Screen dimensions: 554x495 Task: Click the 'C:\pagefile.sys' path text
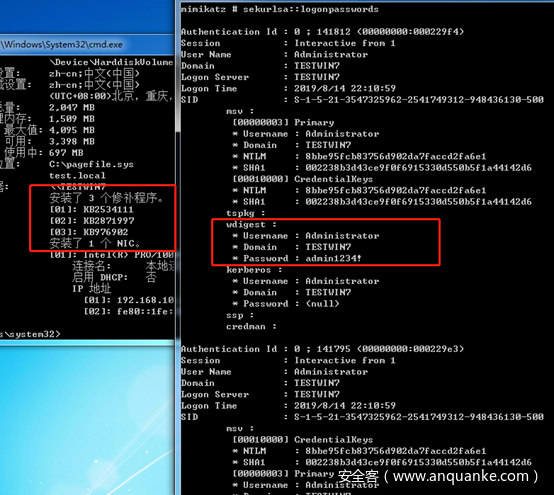click(91, 164)
